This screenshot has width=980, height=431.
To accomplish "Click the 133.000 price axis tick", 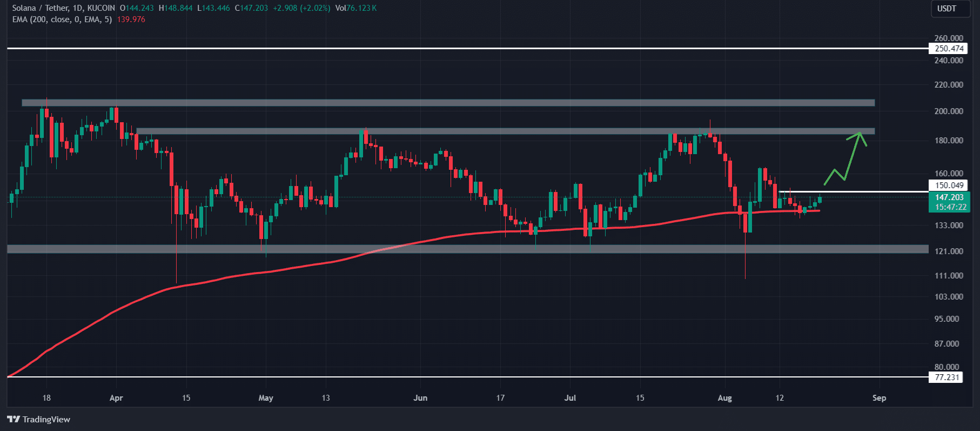I will (x=949, y=226).
